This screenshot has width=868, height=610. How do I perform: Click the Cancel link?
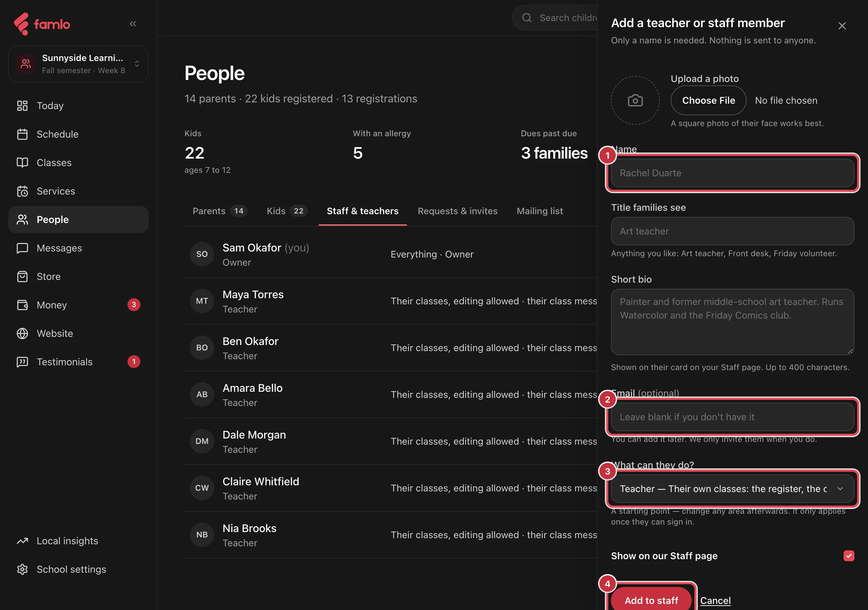pyautogui.click(x=715, y=600)
